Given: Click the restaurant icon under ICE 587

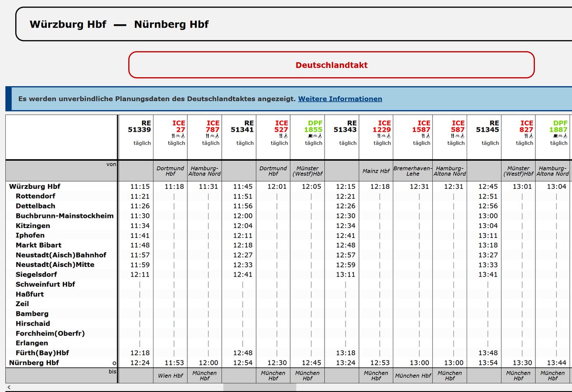Looking at the screenshot, I should pyautogui.click(x=452, y=136).
